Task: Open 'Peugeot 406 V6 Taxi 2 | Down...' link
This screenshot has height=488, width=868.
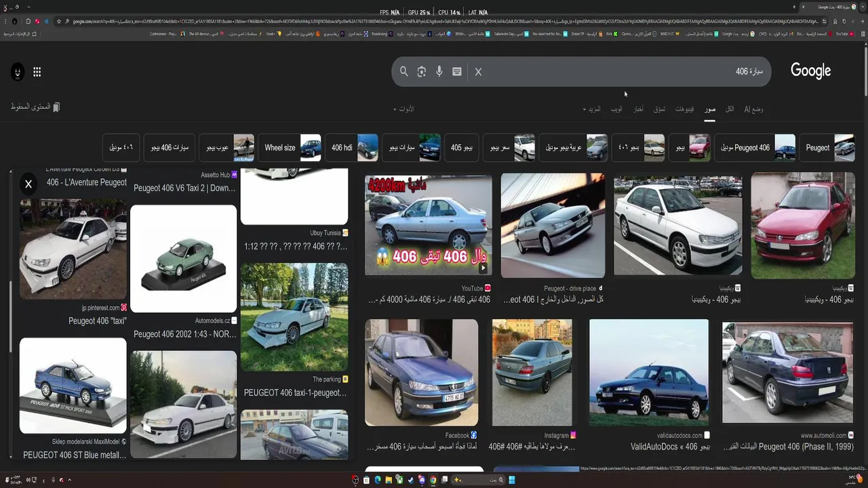Action: click(184, 188)
